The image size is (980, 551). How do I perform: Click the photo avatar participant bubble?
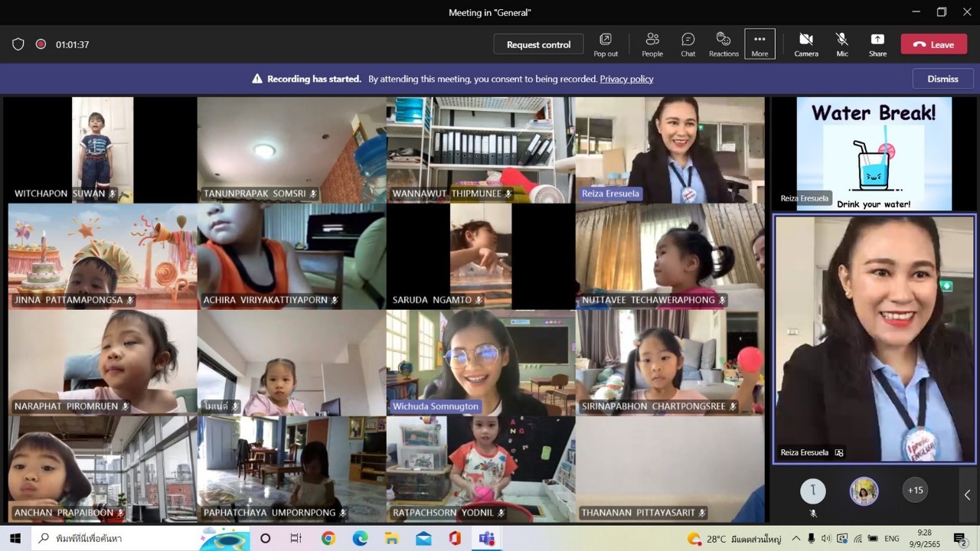tap(864, 491)
